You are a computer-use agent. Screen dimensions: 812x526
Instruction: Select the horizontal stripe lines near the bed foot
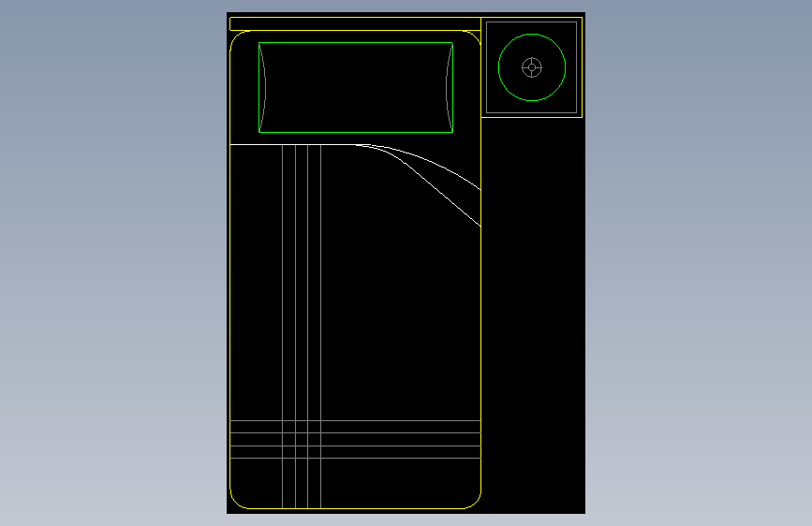click(355, 439)
